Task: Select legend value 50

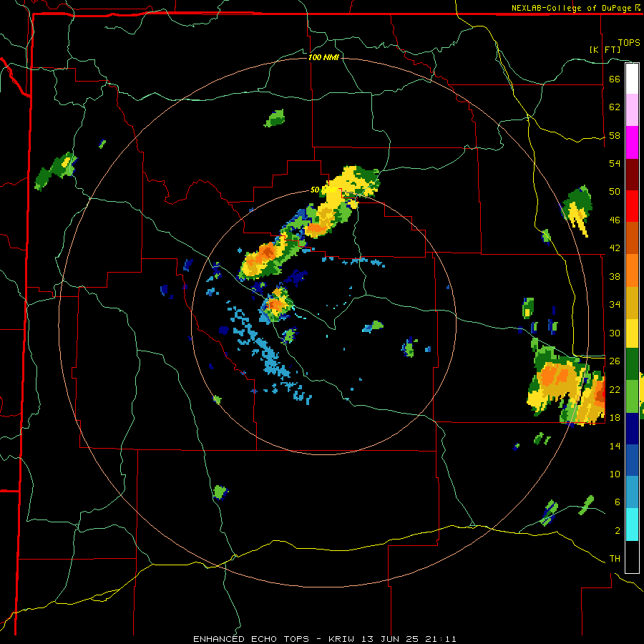Action: [615, 192]
